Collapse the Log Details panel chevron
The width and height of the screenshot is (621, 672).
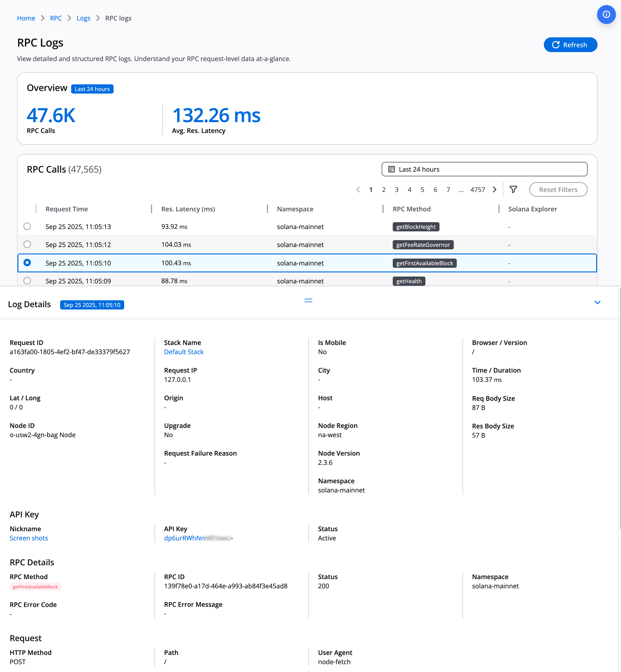pos(597,303)
